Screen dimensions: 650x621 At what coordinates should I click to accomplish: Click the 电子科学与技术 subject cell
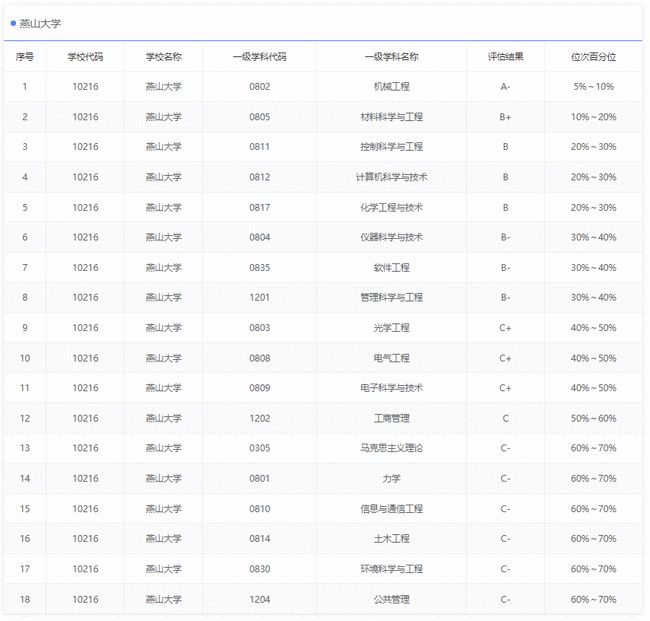coord(392,388)
